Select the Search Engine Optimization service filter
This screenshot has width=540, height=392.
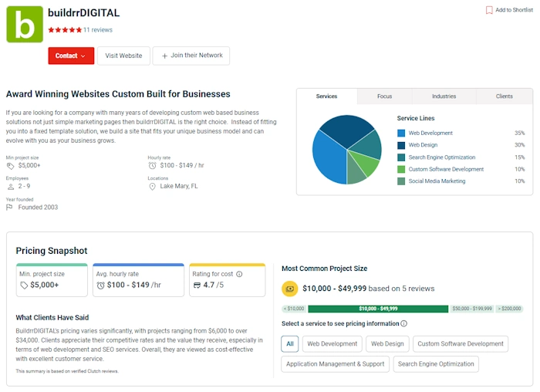[436, 364]
